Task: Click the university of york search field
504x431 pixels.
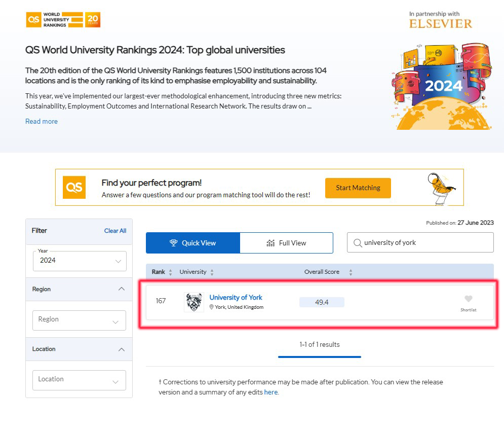Action: 420,242
